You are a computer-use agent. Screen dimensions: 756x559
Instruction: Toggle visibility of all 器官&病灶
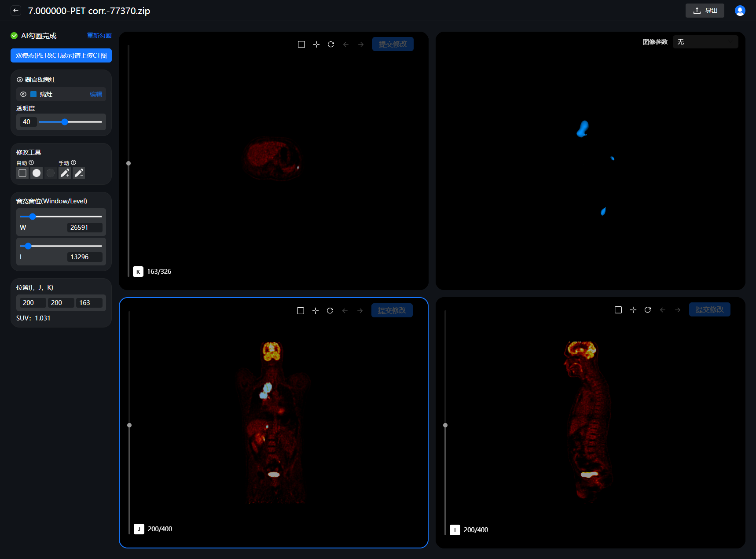click(20, 80)
